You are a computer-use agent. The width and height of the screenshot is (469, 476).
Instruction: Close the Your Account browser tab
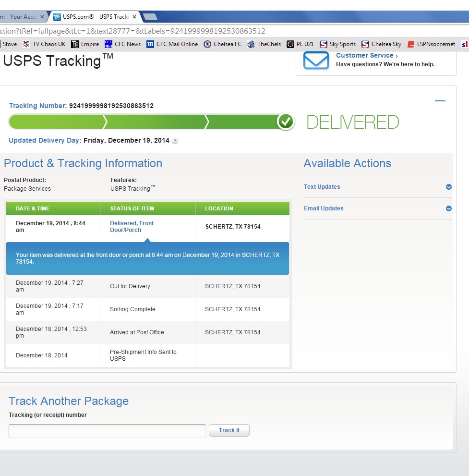(42, 17)
